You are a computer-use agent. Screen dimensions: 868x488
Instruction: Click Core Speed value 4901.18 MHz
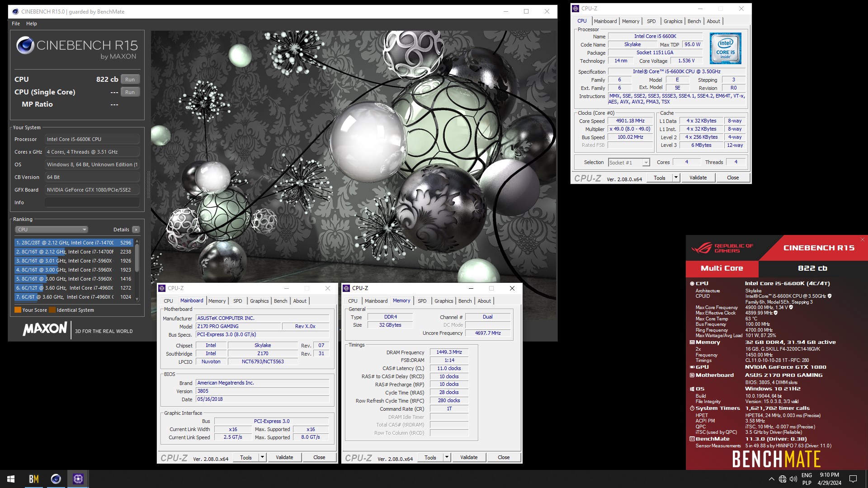coord(630,121)
